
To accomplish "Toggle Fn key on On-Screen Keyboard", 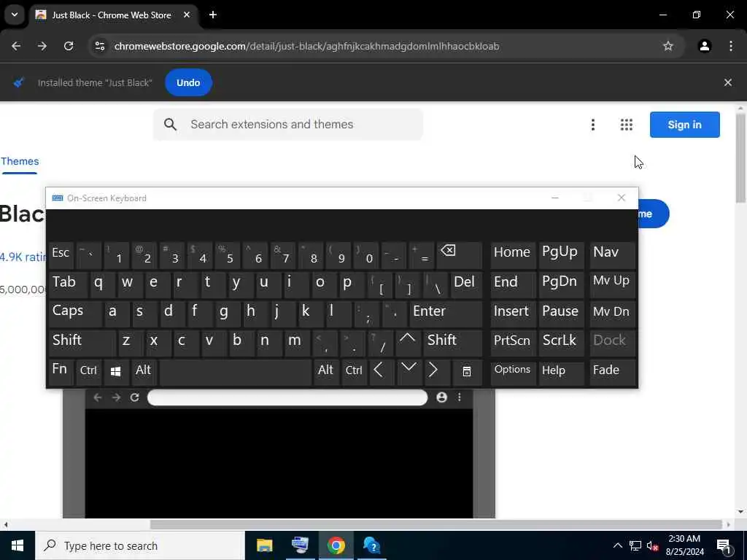I will coord(61,371).
